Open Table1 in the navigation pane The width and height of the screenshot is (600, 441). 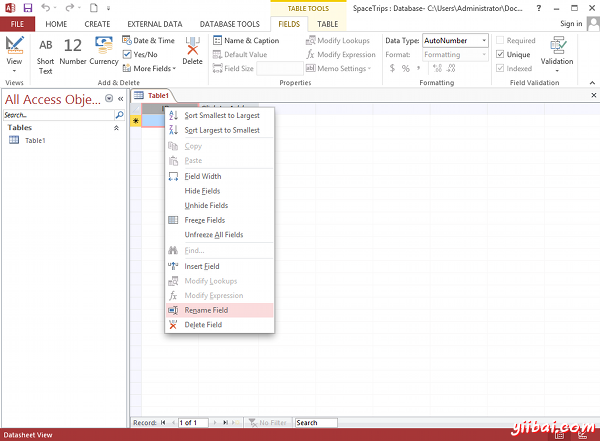(35, 141)
